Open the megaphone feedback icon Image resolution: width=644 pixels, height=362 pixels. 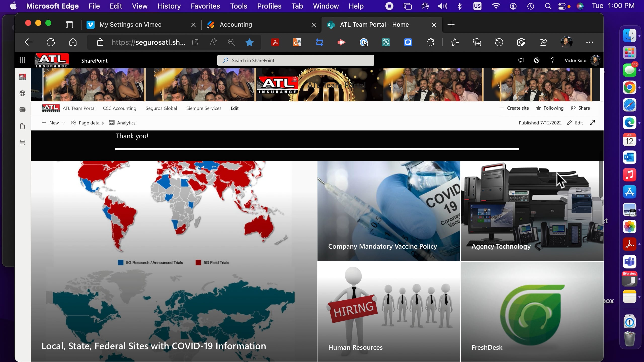(x=520, y=60)
